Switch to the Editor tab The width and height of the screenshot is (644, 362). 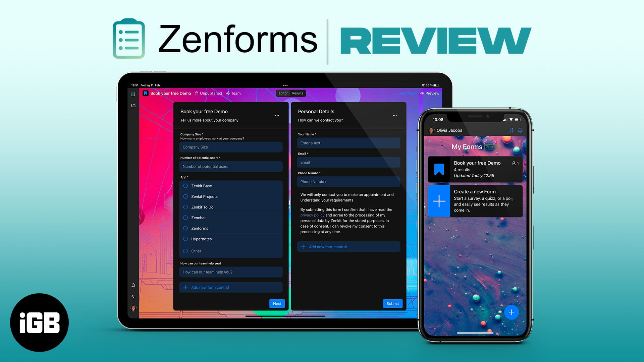[x=282, y=93]
